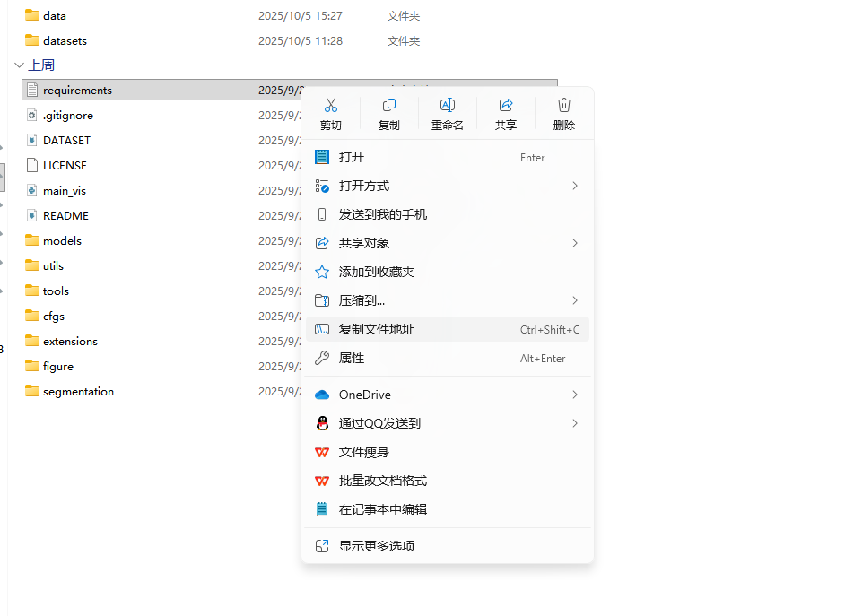This screenshot has width=845, height=616.
Task: Expand the 共享对象 submenu arrow
Action: point(575,243)
